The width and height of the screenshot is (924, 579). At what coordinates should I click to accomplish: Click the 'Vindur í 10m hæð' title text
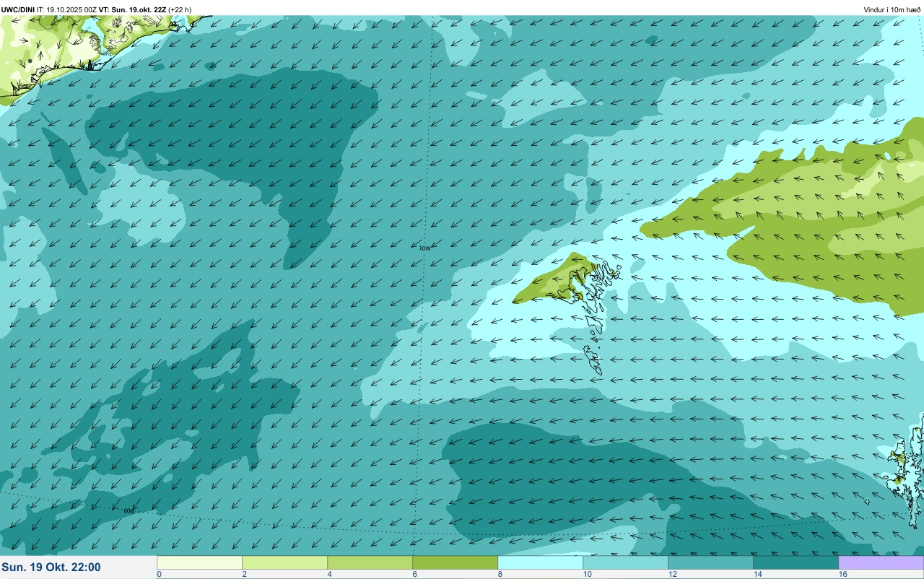(892, 9)
